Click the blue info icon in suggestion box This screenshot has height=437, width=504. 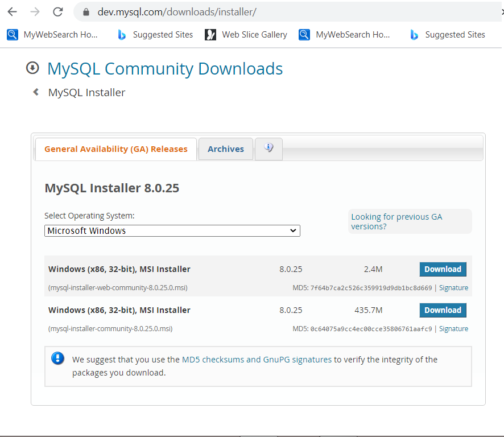(58, 358)
